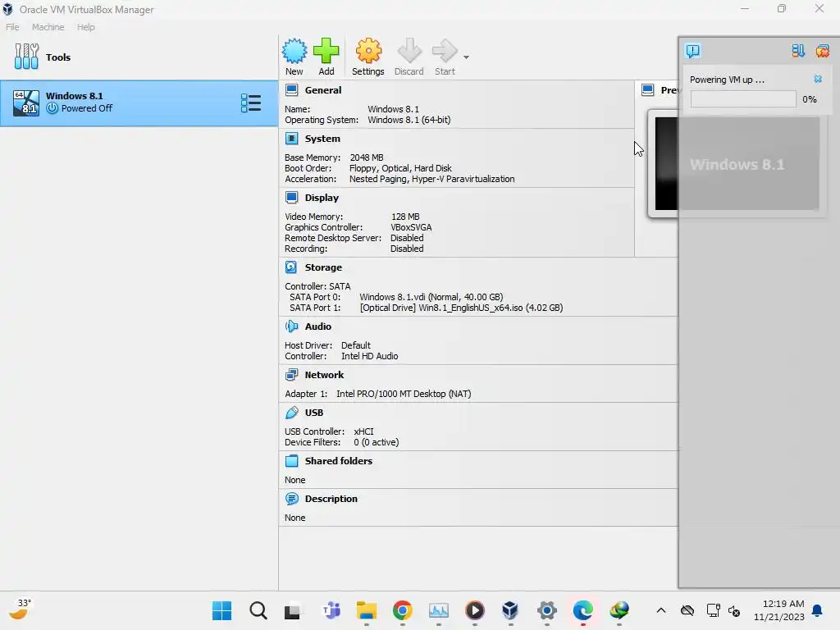Image resolution: width=840 pixels, height=630 pixels.
Task: Click the Audio section speaker icon
Action: click(291, 326)
